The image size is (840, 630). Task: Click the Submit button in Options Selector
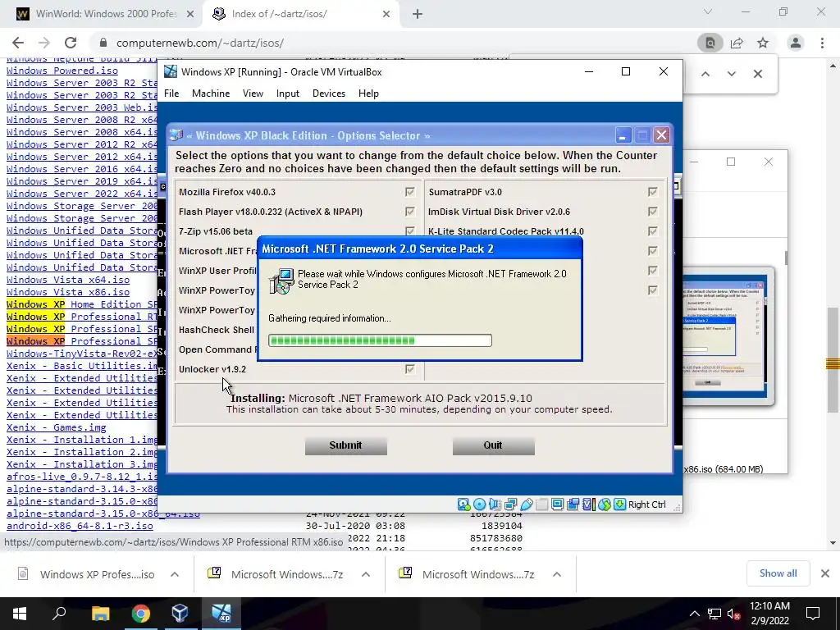[345, 445]
